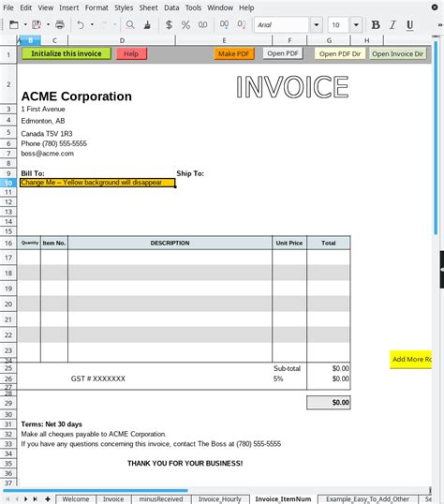The width and height of the screenshot is (444, 504).
Task: Open the Format menu
Action: tap(96, 7)
